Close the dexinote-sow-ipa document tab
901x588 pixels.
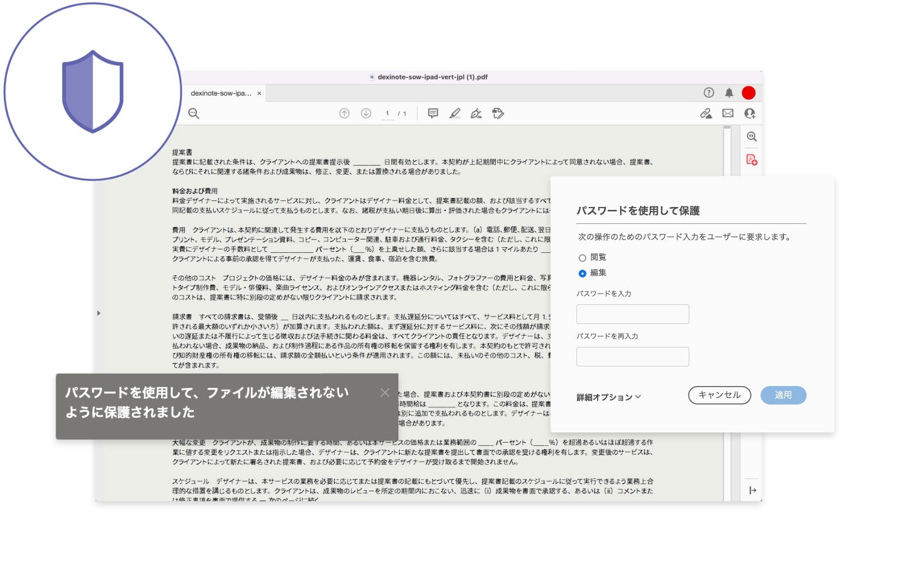pyautogui.click(x=259, y=93)
